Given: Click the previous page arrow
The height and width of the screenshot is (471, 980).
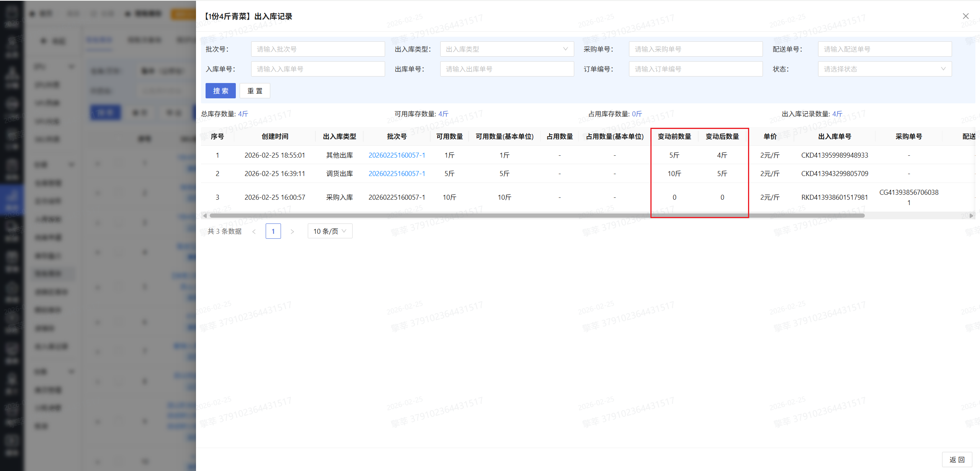Looking at the screenshot, I should [x=254, y=231].
